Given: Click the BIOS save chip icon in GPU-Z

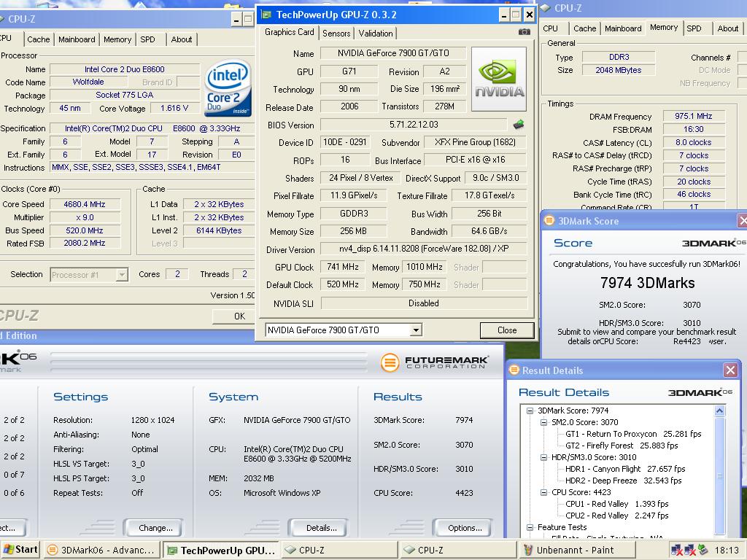Looking at the screenshot, I should click(x=519, y=125).
